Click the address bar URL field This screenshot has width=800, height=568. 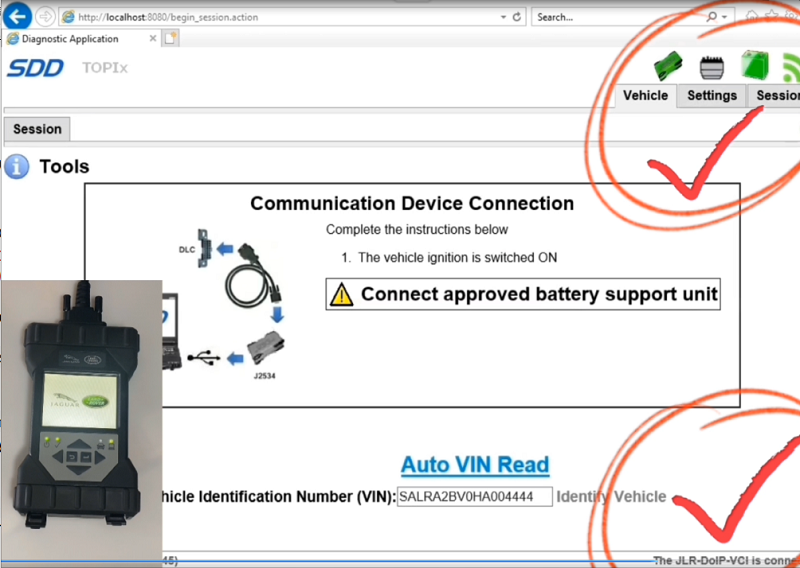pyautogui.click(x=280, y=17)
